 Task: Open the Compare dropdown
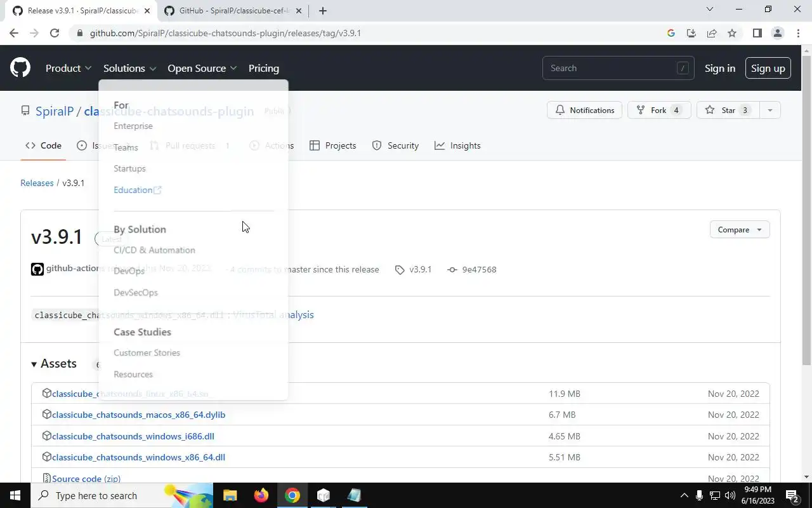tap(740, 230)
